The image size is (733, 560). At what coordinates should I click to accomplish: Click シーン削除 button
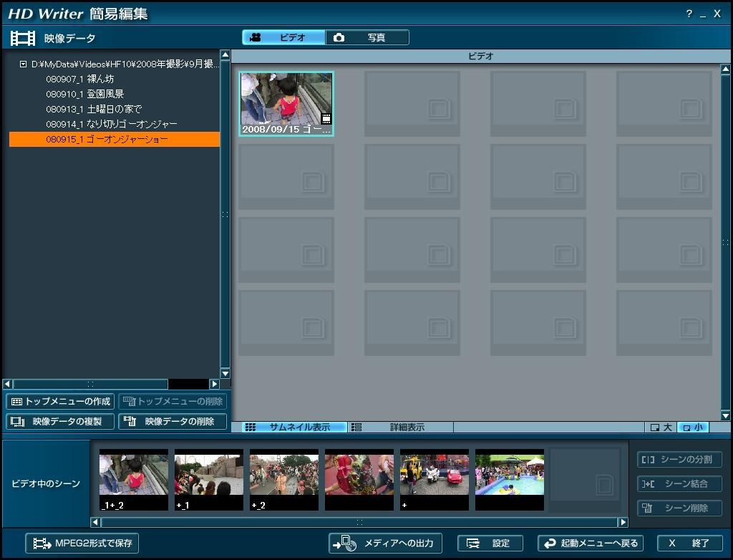679,508
